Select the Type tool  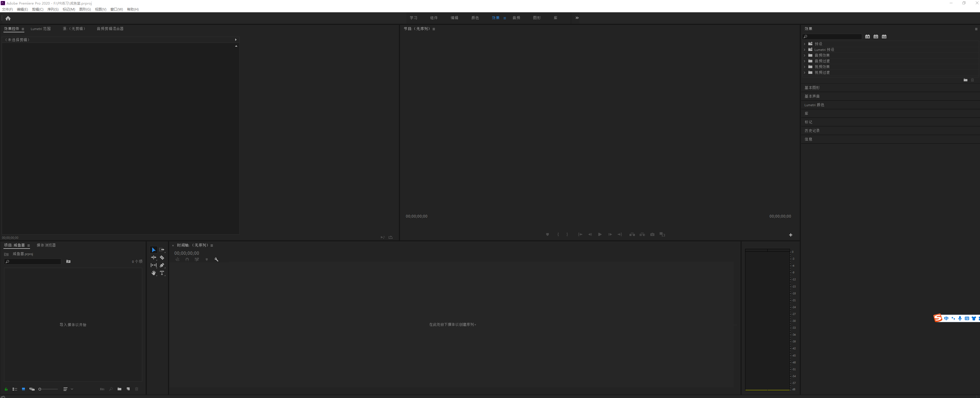click(x=162, y=273)
